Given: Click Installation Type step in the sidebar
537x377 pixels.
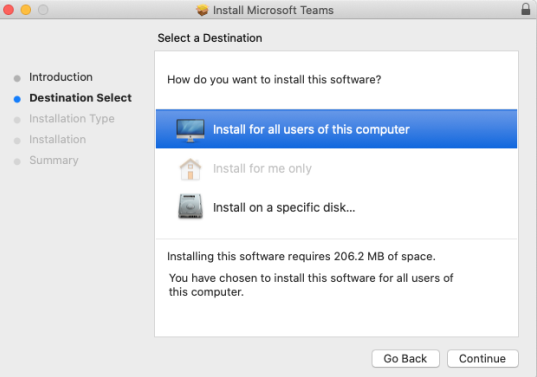Looking at the screenshot, I should pyautogui.click(x=72, y=119).
